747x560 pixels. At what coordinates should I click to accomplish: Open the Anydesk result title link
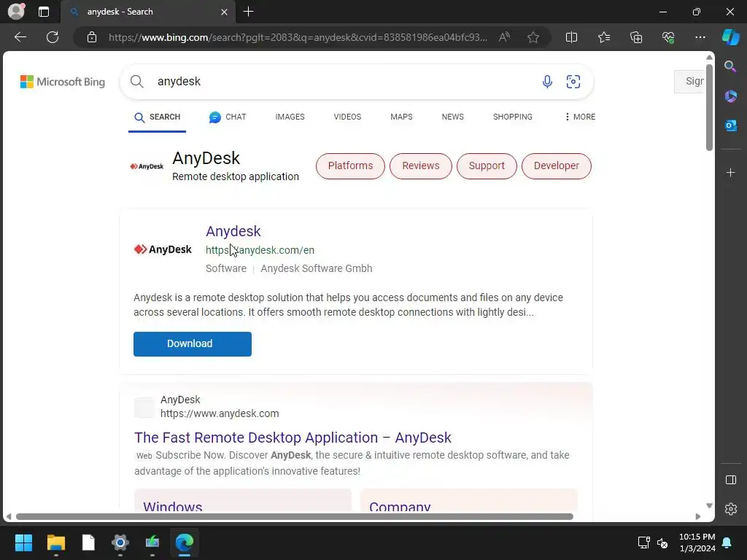click(233, 231)
